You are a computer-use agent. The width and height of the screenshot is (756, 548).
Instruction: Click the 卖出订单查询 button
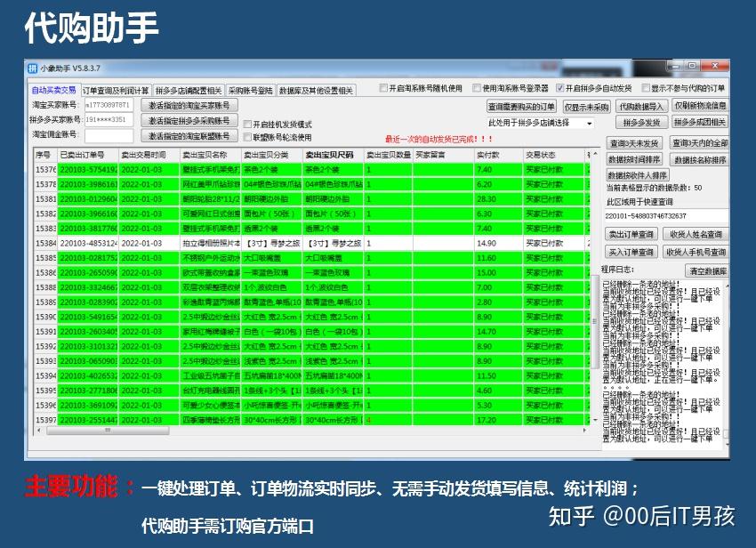(631, 235)
